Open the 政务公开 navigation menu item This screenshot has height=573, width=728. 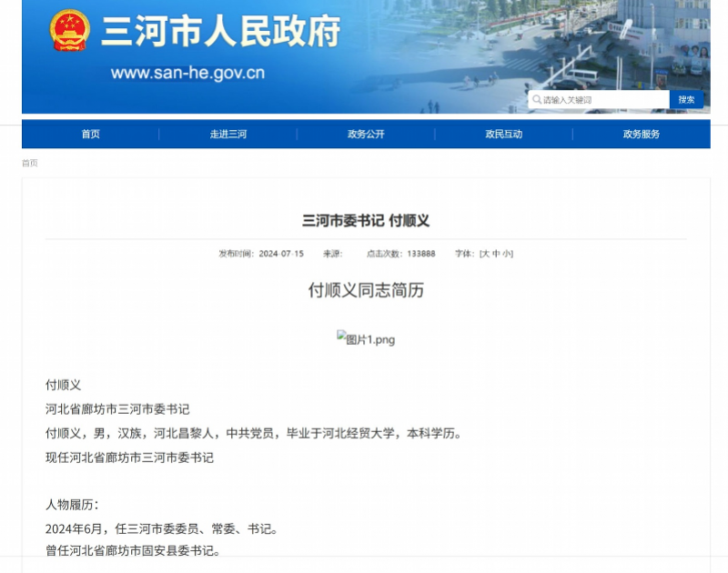click(366, 134)
